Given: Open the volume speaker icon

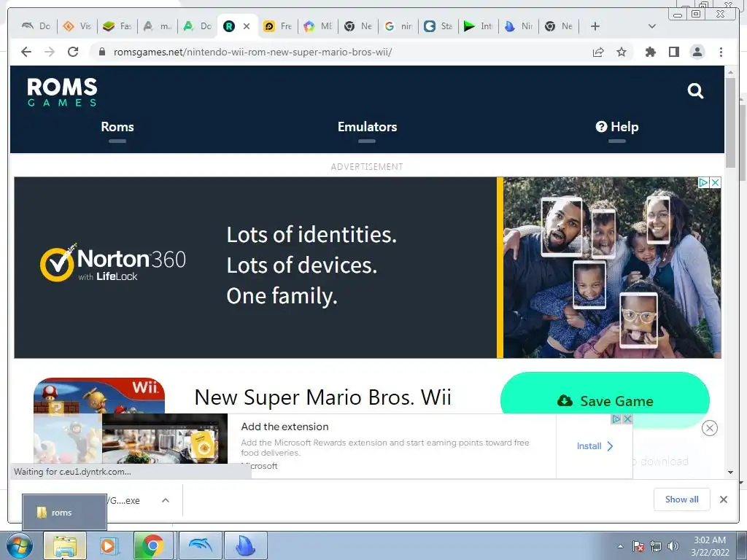Looking at the screenshot, I should [673, 546].
